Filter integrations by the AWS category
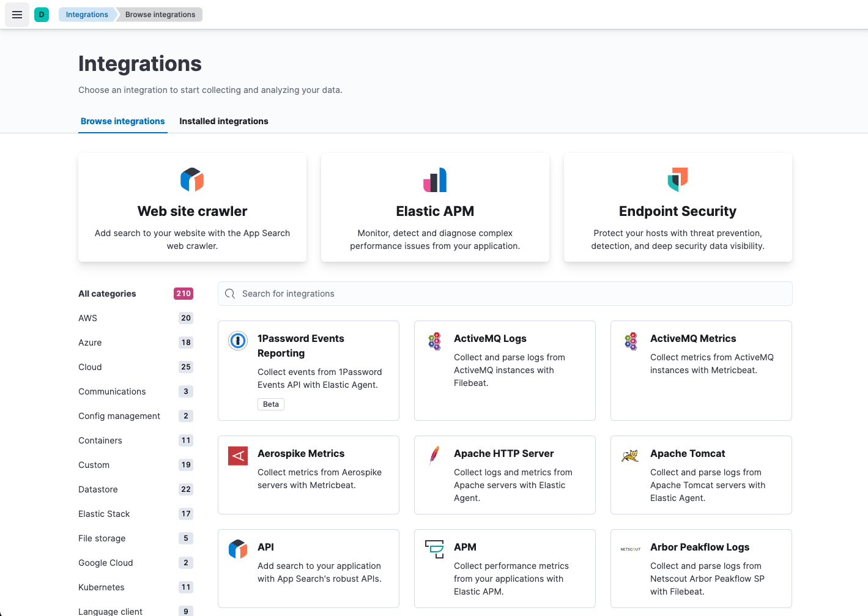This screenshot has width=868, height=616. [87, 318]
